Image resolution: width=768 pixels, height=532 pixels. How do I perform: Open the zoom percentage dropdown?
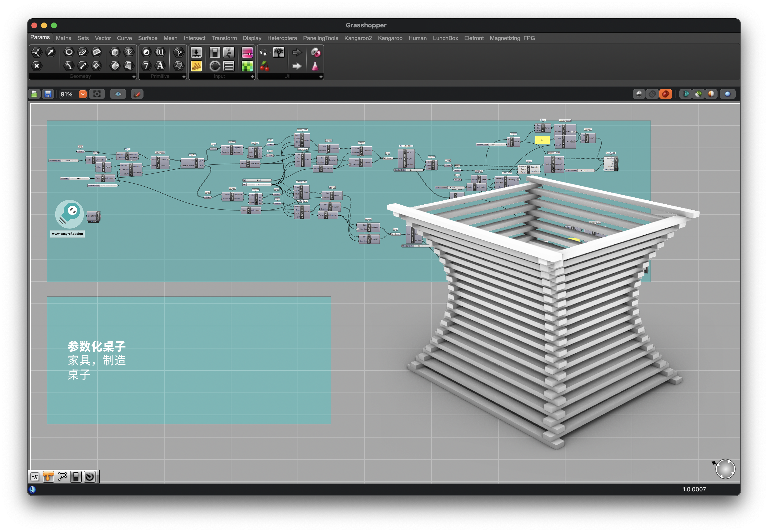pyautogui.click(x=83, y=94)
